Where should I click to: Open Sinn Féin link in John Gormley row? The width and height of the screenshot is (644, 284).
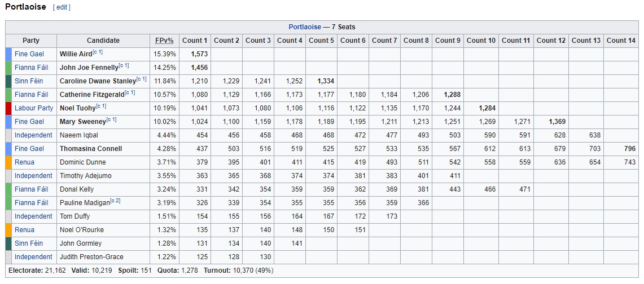[x=29, y=243]
